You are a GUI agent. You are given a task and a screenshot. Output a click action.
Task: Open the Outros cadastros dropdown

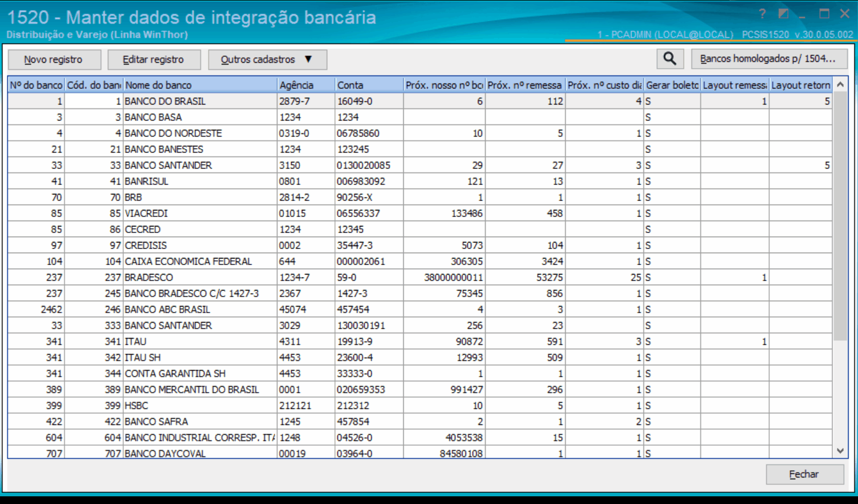(x=267, y=59)
